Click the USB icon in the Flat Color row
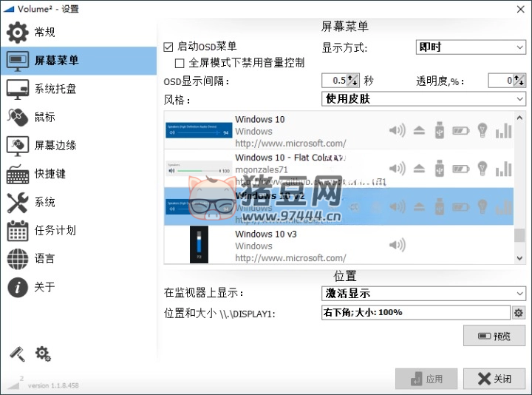532x395 pixels. click(440, 169)
